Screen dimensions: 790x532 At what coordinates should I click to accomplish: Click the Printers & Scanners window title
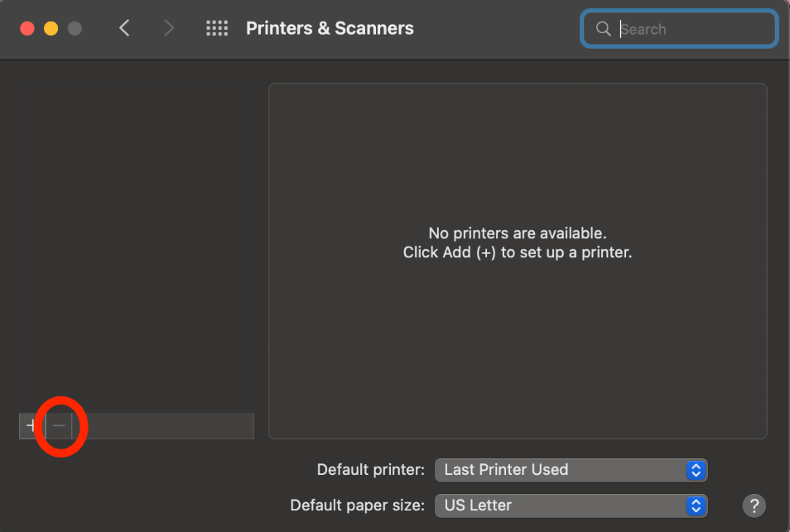[330, 28]
